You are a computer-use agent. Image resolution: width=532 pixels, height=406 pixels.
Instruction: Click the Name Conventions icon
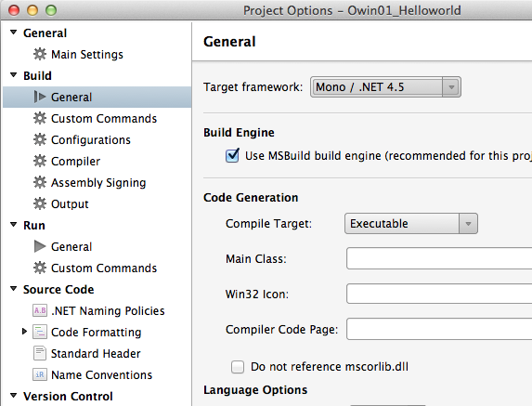click(40, 374)
